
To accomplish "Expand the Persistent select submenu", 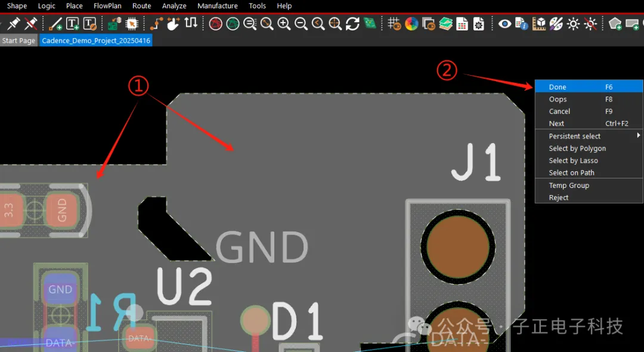I will (x=589, y=136).
